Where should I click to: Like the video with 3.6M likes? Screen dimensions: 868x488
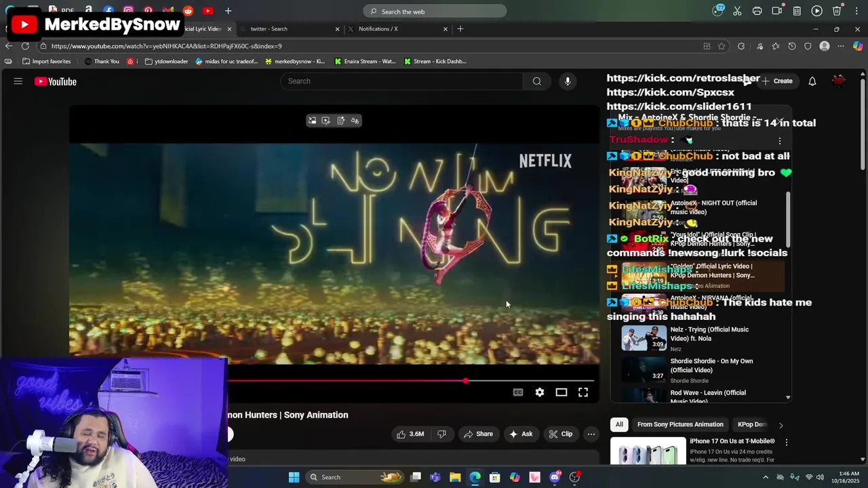pos(411,434)
